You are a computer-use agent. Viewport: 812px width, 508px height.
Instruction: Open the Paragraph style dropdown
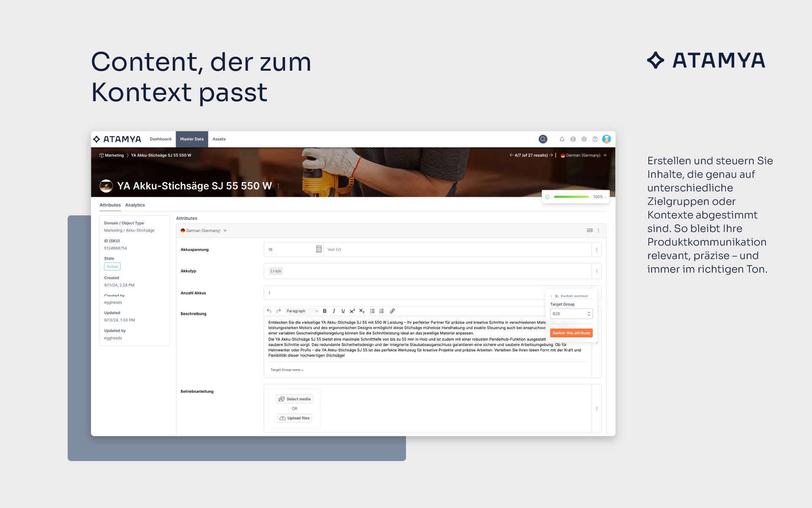click(302, 311)
